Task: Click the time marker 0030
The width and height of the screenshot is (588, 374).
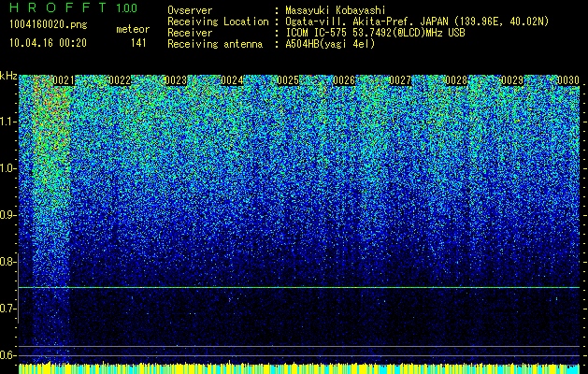Action: click(568, 80)
